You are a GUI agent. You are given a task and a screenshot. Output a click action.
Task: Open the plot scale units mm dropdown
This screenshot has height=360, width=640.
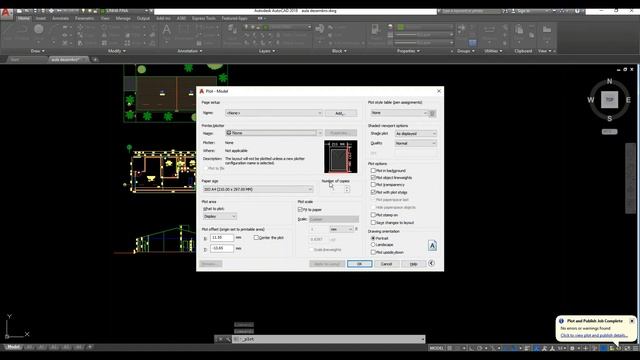point(341,229)
